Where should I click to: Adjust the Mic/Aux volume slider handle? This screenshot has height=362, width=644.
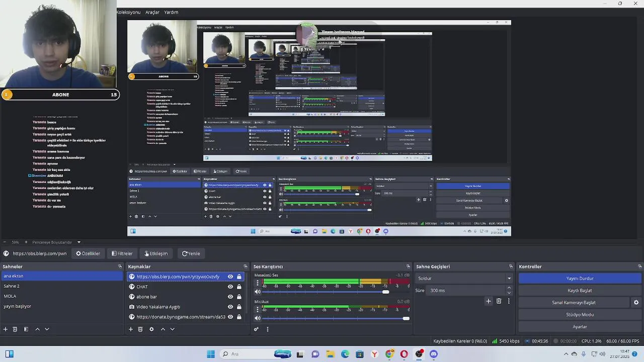406,318
